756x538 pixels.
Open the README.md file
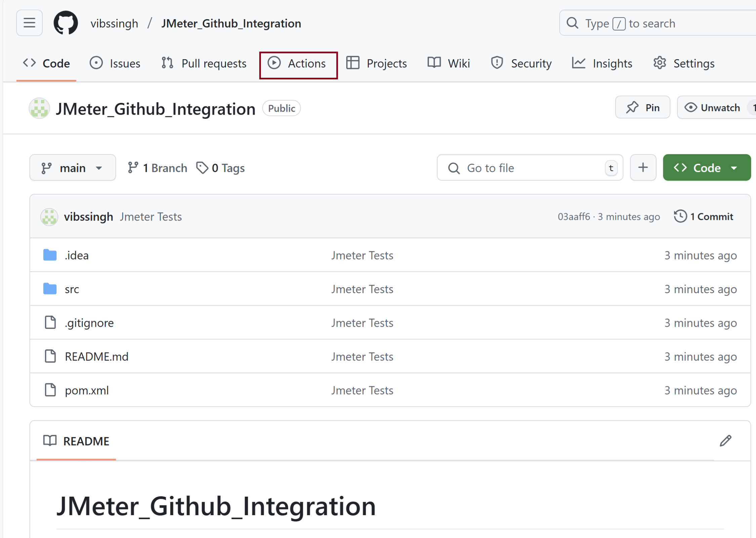(x=96, y=356)
